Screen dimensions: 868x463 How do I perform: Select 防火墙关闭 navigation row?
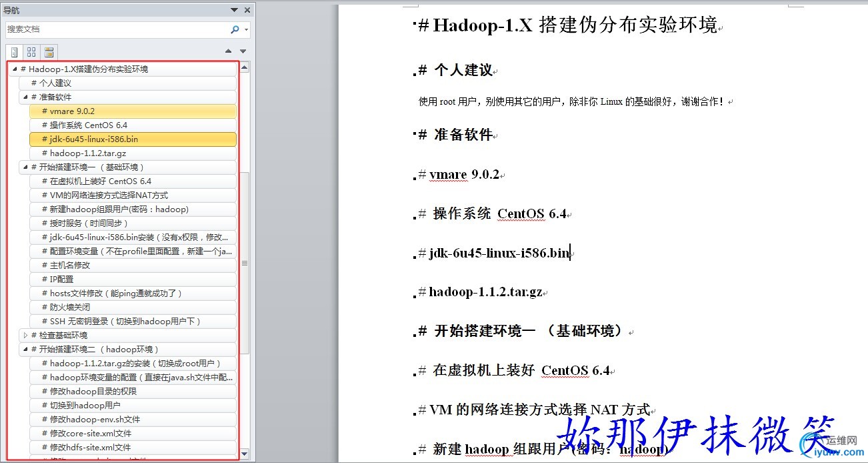133,307
